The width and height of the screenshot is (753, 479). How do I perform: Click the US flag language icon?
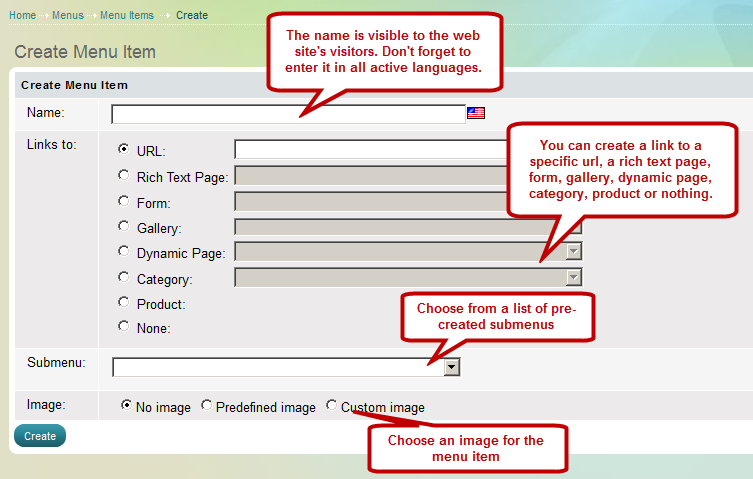pyautogui.click(x=476, y=113)
